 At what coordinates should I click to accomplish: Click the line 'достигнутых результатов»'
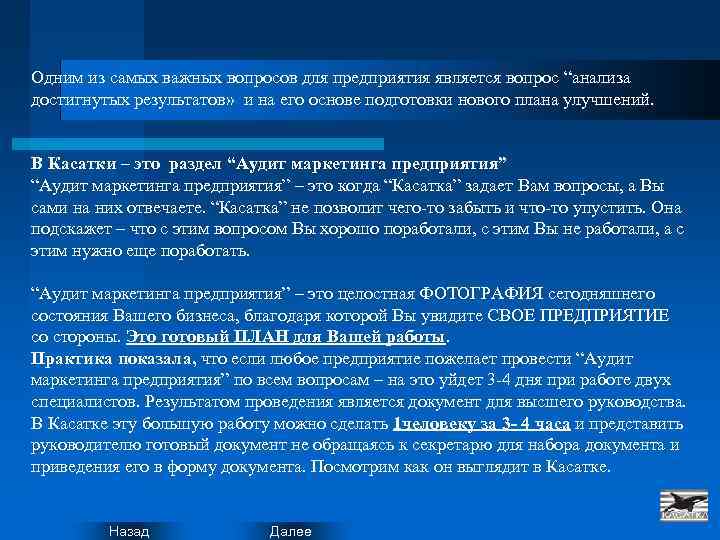click(133, 100)
